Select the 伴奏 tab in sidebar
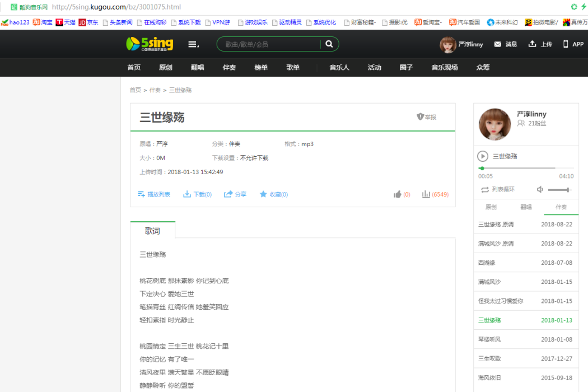 [x=561, y=207]
